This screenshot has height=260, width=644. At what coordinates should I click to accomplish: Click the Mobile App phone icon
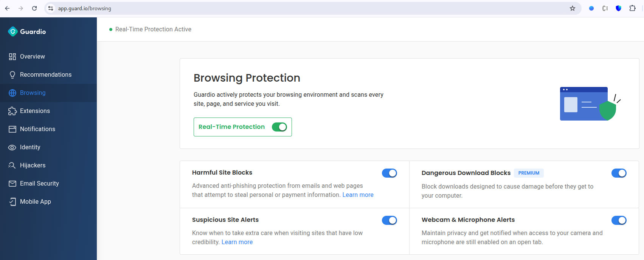(x=12, y=202)
